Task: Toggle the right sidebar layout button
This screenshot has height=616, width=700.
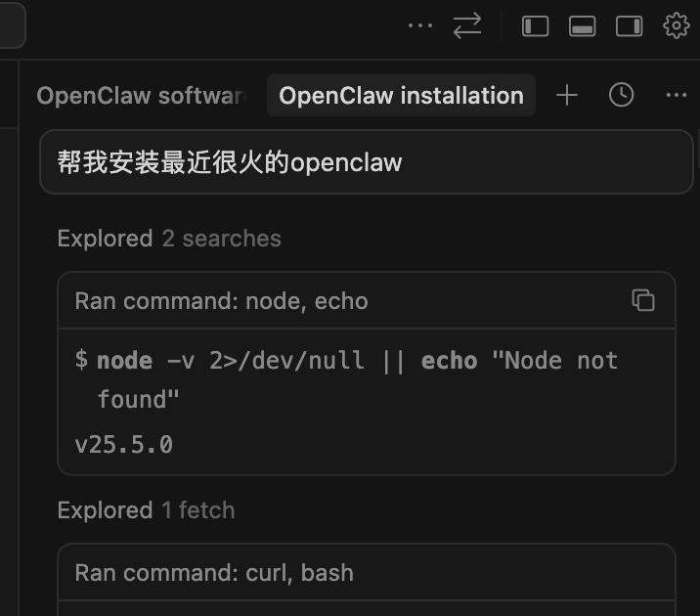Action: point(629,26)
